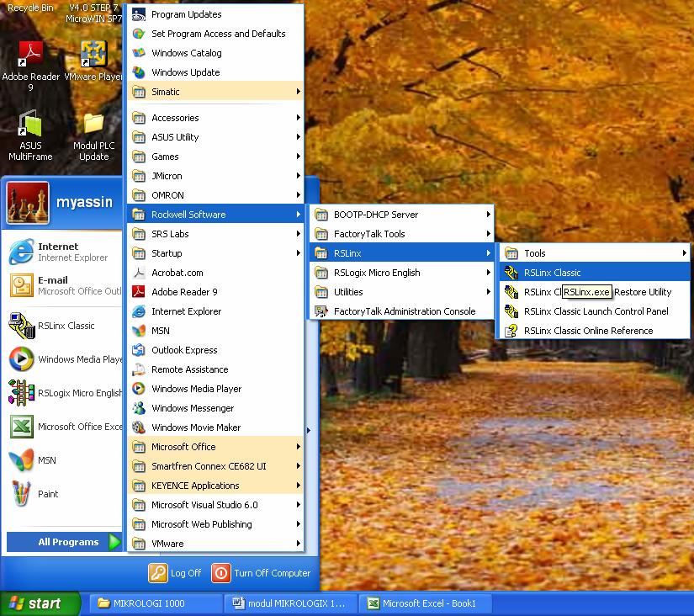Click the Startup folder entry

[215, 253]
